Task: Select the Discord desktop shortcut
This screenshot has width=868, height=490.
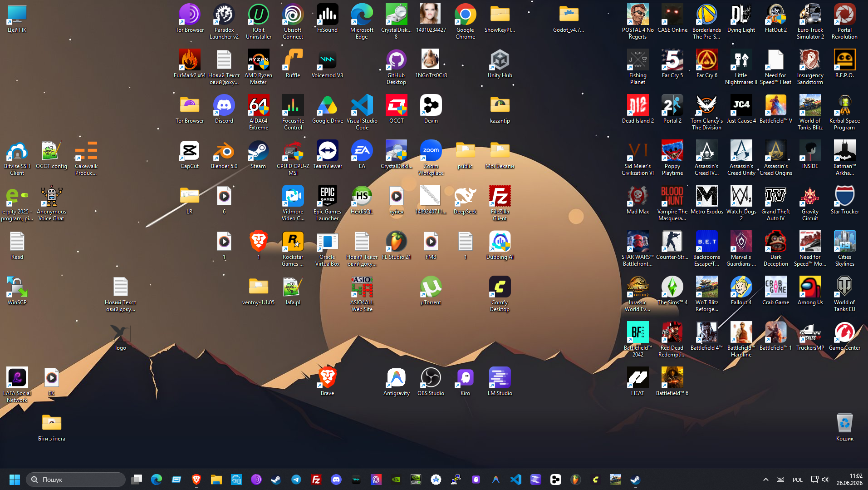Action: [224, 109]
